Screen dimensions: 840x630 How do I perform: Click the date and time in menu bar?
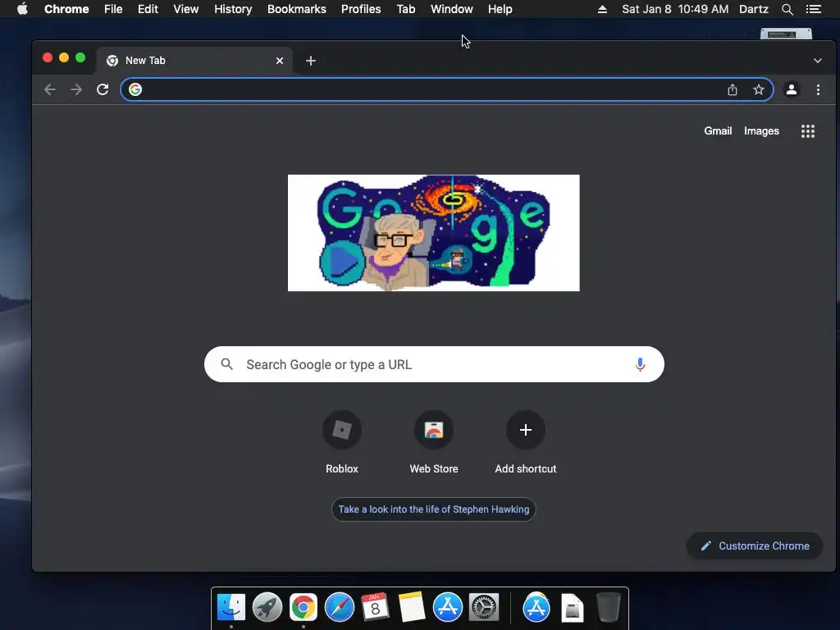pos(675,9)
